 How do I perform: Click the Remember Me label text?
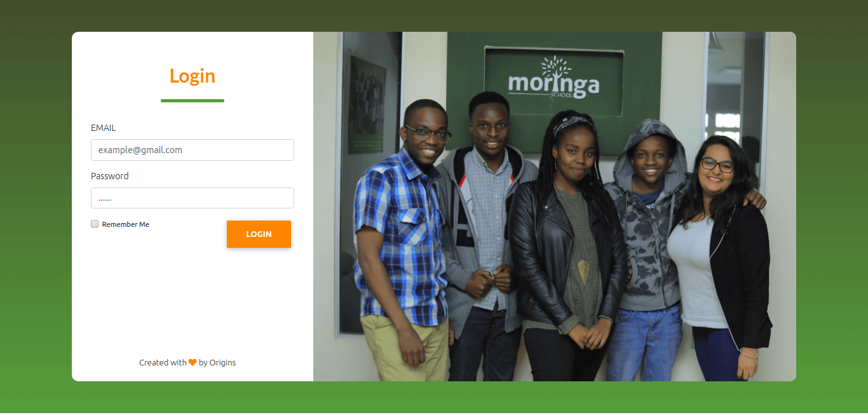[x=126, y=224]
